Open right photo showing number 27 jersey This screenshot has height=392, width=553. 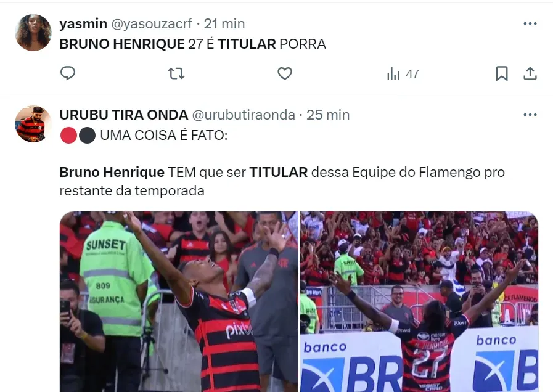[x=419, y=302]
